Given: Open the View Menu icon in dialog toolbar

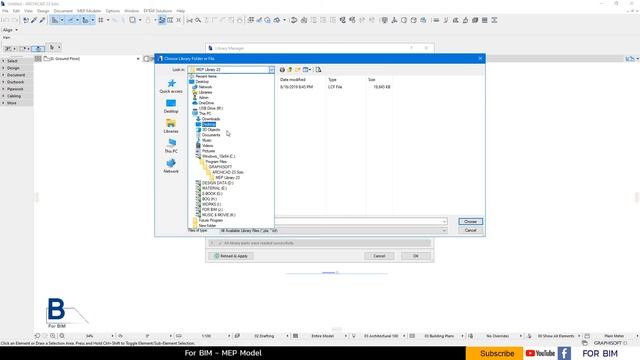Looking at the screenshot, I should click(x=307, y=70).
